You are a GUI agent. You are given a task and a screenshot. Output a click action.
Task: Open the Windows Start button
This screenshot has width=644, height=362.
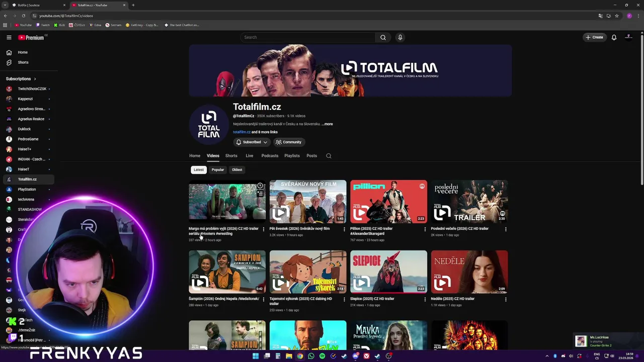pyautogui.click(x=256, y=356)
